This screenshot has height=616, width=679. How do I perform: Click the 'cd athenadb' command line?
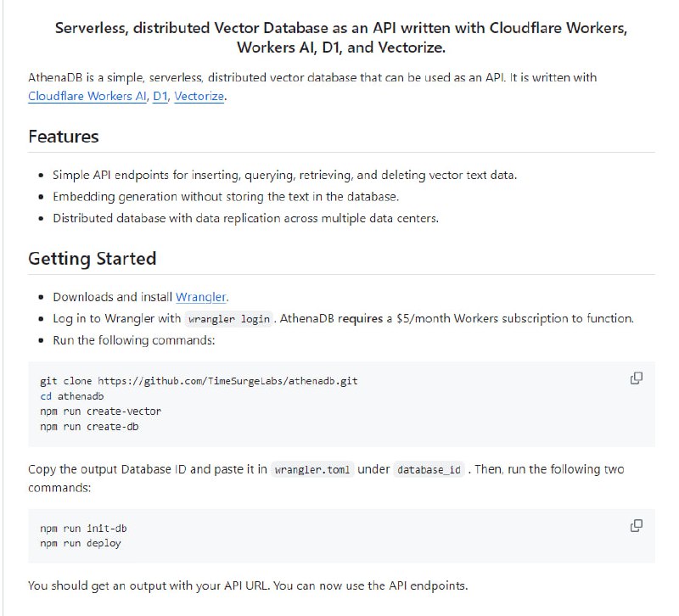72,396
